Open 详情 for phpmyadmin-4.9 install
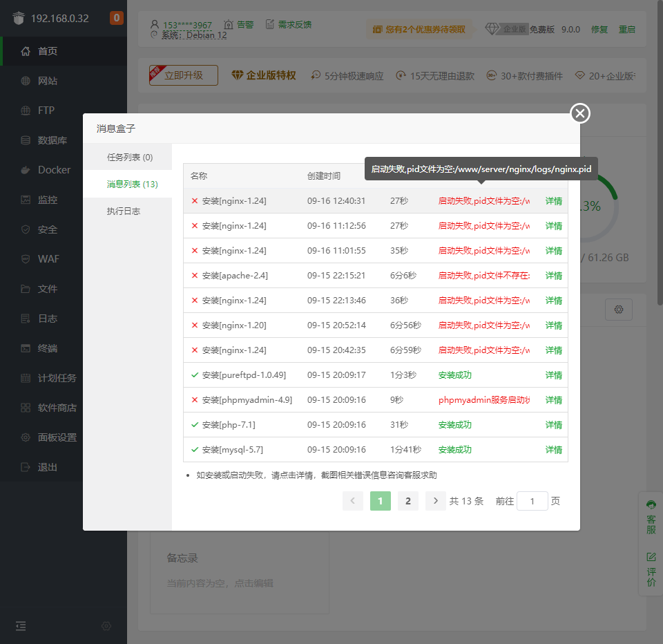This screenshot has height=644, width=663. 553,400
